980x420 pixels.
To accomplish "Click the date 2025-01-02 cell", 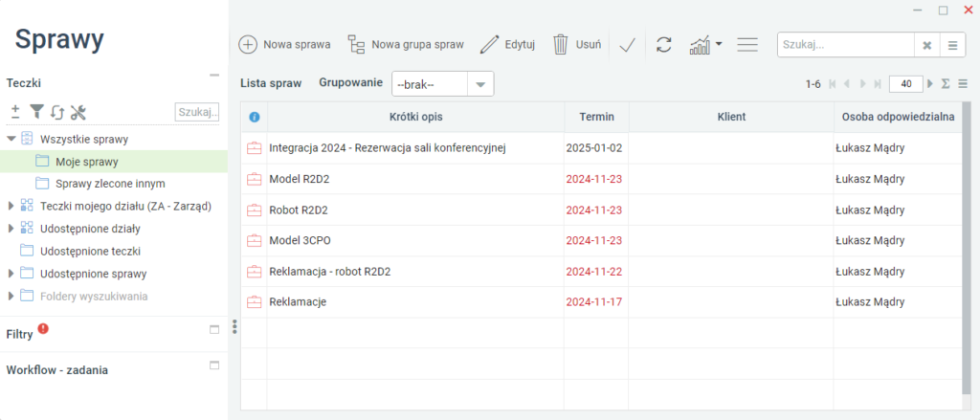I will pos(595,148).
